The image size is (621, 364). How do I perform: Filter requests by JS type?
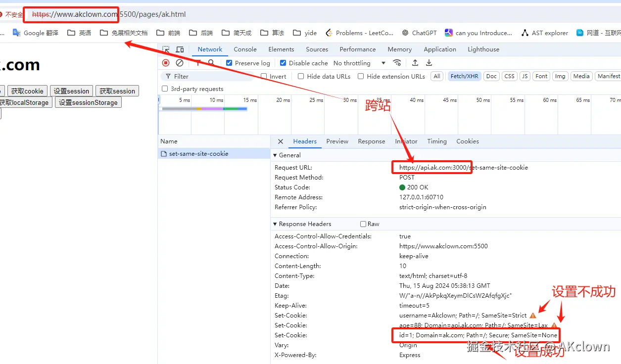525,76
